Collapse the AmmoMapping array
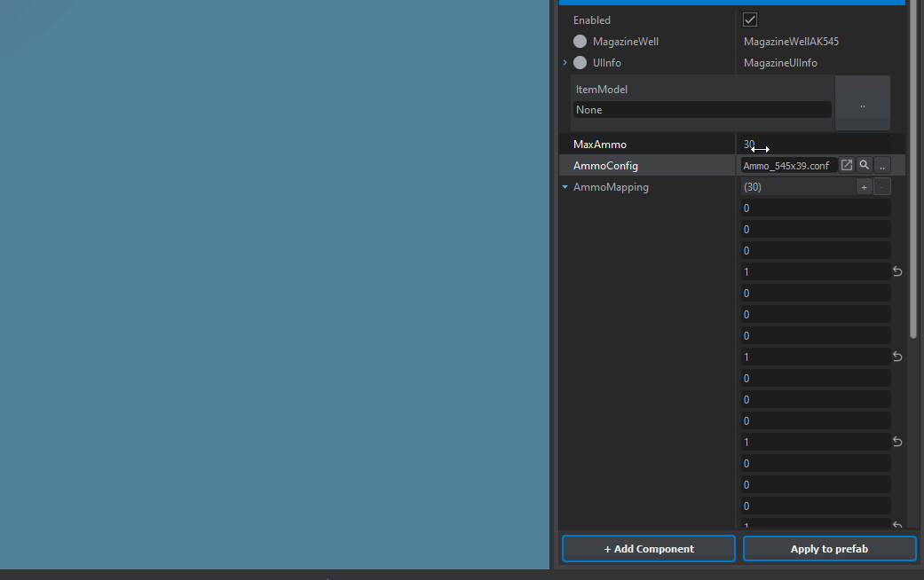The image size is (924, 580). [x=565, y=187]
